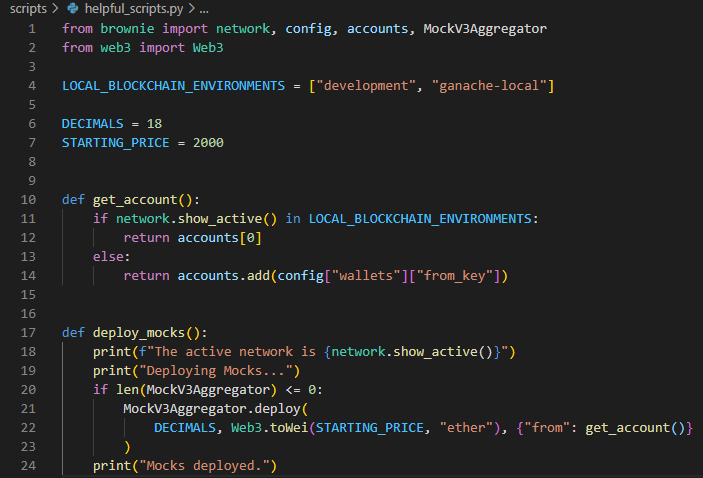Click the string "ganache-local"
The width and height of the screenshot is (703, 478).
(489, 86)
